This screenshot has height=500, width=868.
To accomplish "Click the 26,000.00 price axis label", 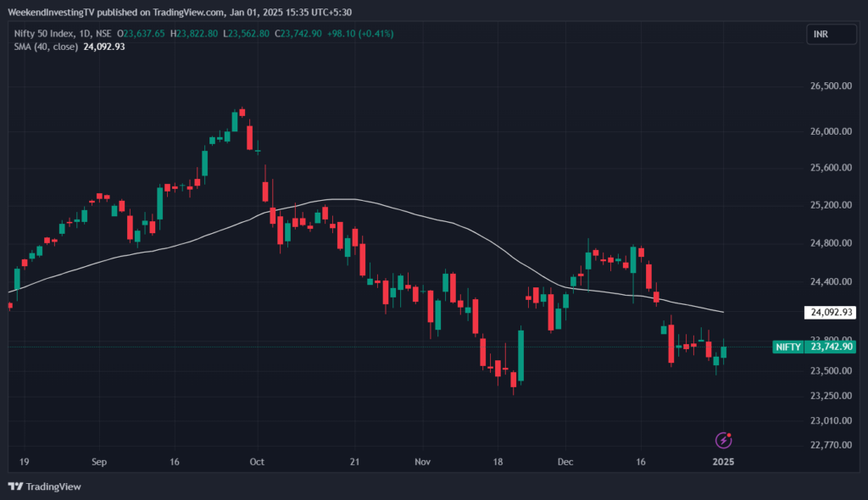I will (831, 131).
